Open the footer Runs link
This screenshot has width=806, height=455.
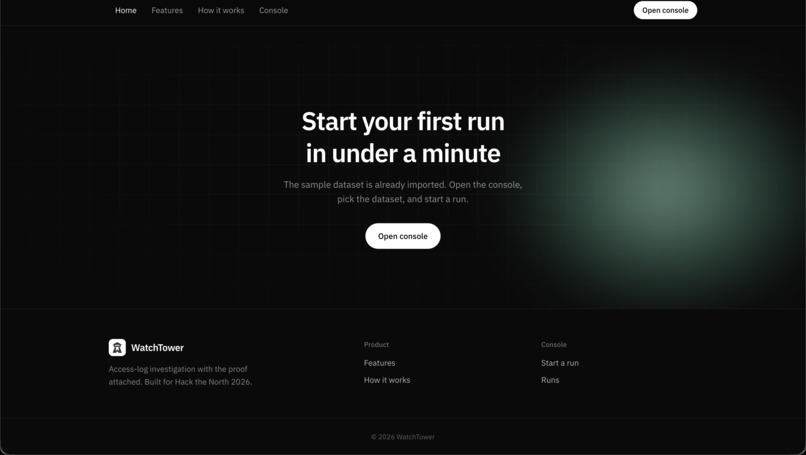pos(550,380)
